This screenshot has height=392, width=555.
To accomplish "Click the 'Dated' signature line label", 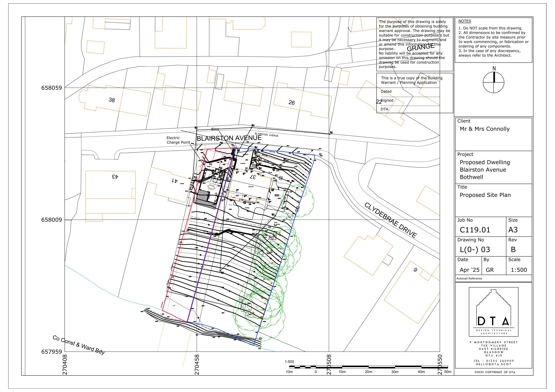I will tap(386, 92).
